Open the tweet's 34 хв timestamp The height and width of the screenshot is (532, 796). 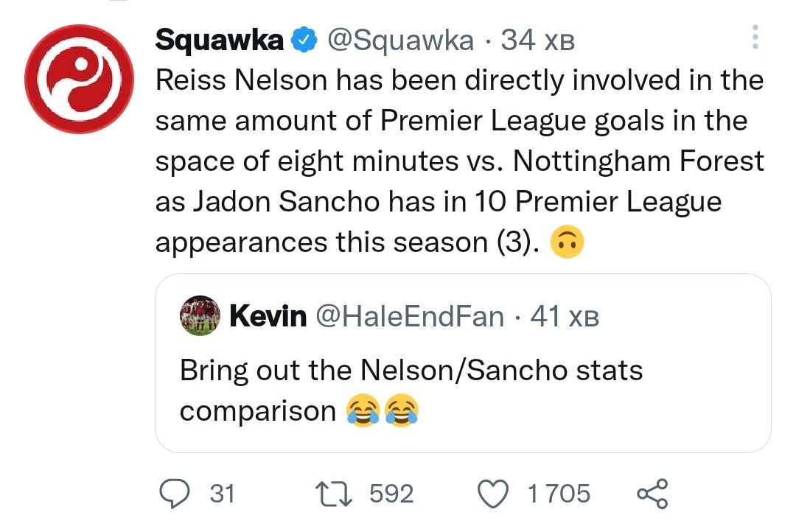pyautogui.click(x=537, y=41)
